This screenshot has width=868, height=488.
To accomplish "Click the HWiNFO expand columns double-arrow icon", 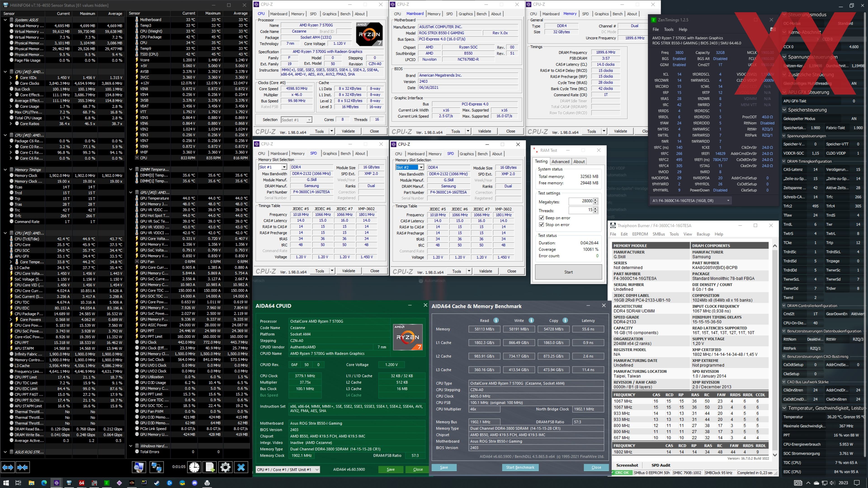I will [8, 467].
